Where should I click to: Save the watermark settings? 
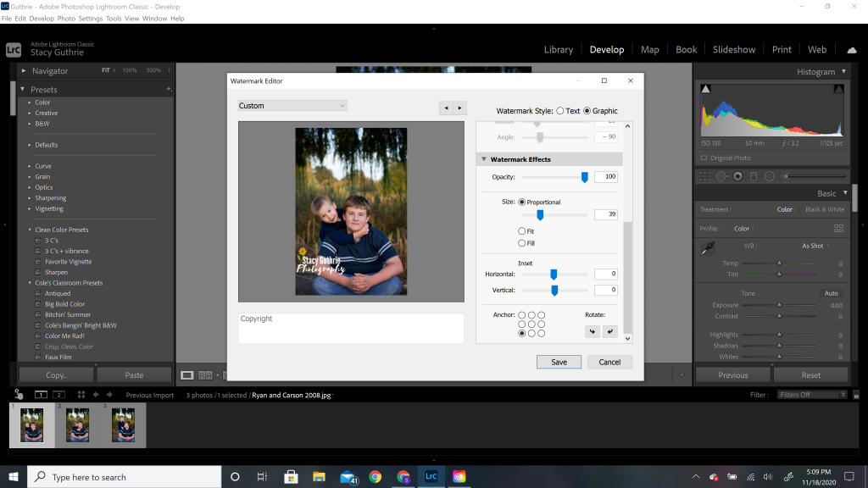559,362
